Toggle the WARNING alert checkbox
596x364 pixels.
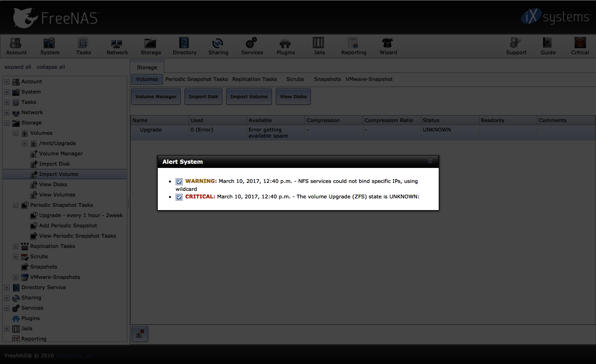coord(179,182)
